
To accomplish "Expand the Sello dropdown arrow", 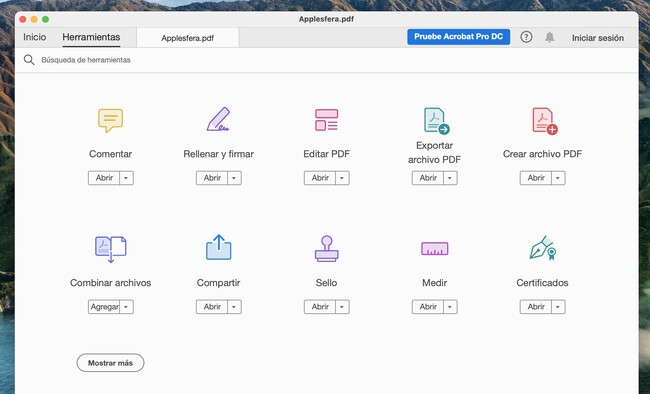I will (x=342, y=307).
